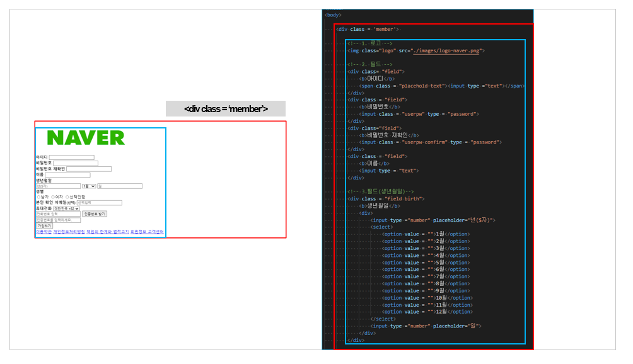Open the 책임의 한계와 법적고지 link

(108, 232)
